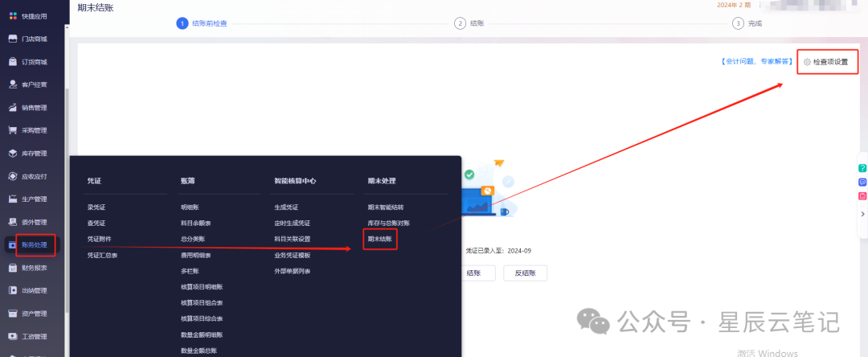Expand the right-edge floating panel chevron

click(862, 213)
